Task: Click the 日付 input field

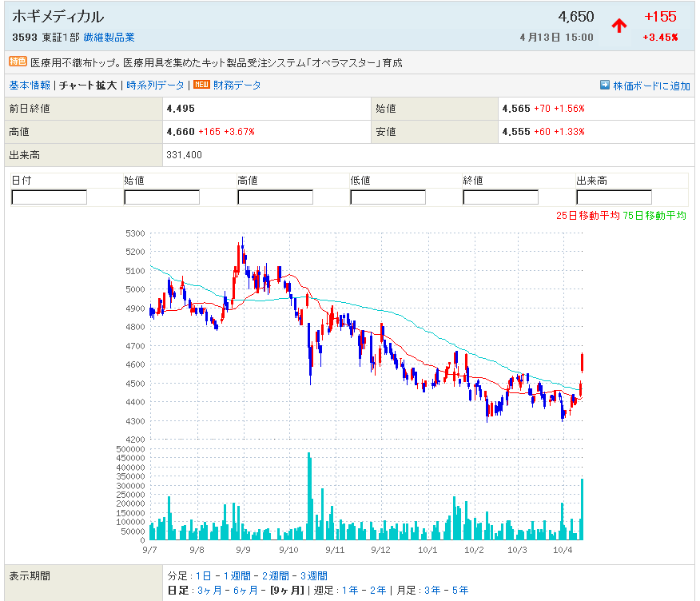Action: click(x=49, y=197)
